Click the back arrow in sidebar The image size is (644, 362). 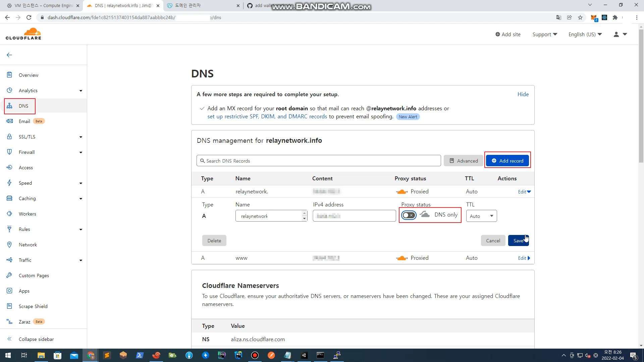(x=9, y=55)
